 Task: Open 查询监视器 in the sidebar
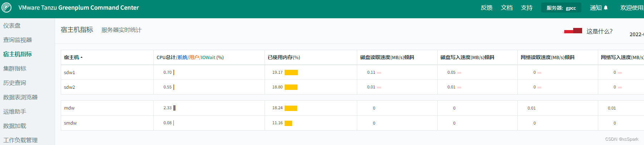18,40
